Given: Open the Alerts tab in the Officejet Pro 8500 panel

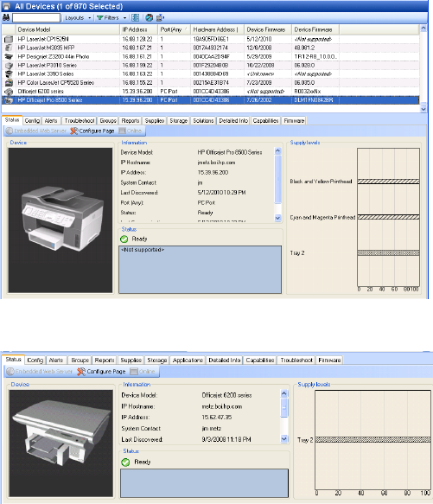Looking at the screenshot, I should [x=51, y=121].
